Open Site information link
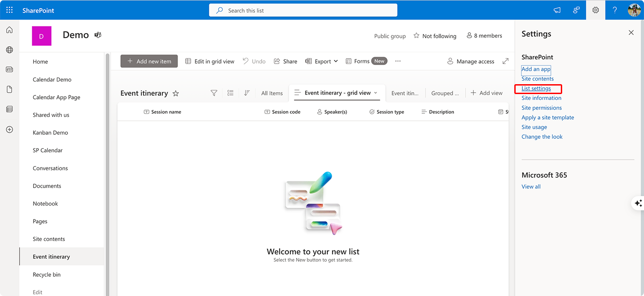 541,98
